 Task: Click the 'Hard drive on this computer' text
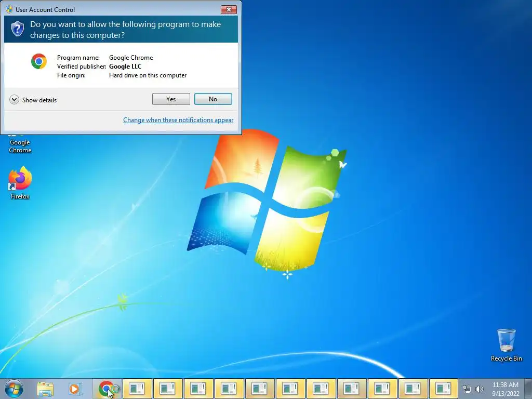click(x=148, y=75)
